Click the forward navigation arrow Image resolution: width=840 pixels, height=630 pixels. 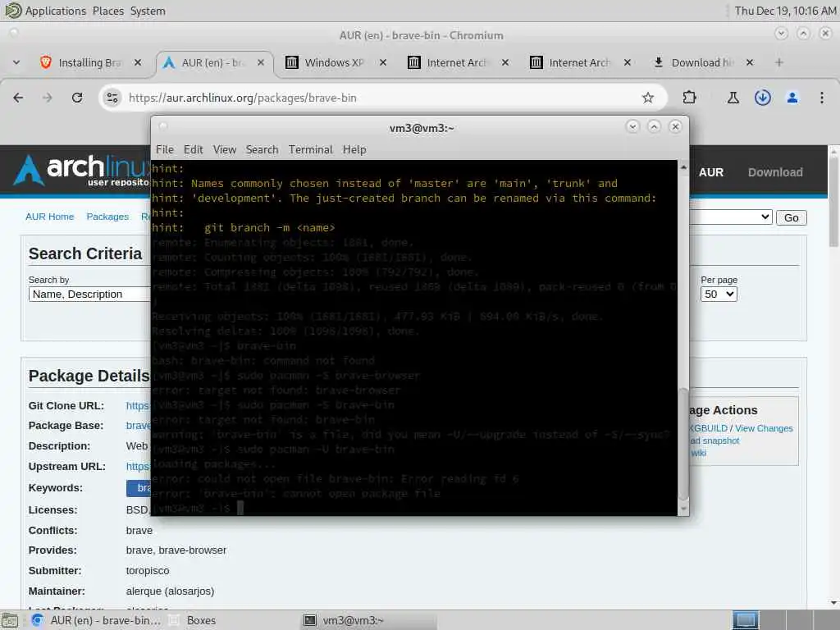tap(48, 98)
